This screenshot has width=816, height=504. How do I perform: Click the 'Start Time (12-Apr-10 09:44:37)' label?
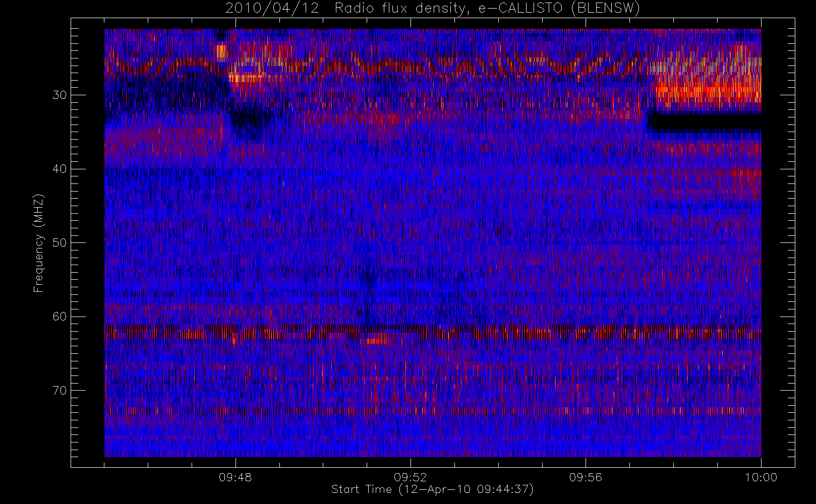432,489
